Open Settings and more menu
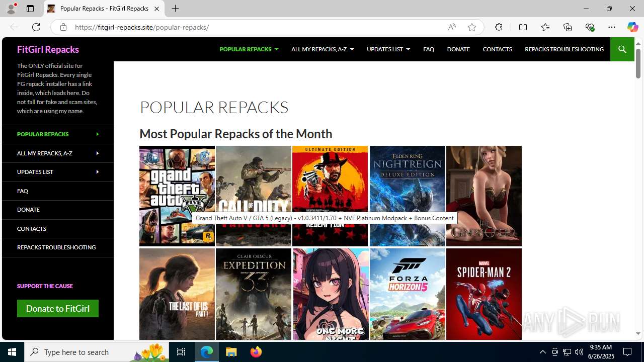 (x=612, y=27)
